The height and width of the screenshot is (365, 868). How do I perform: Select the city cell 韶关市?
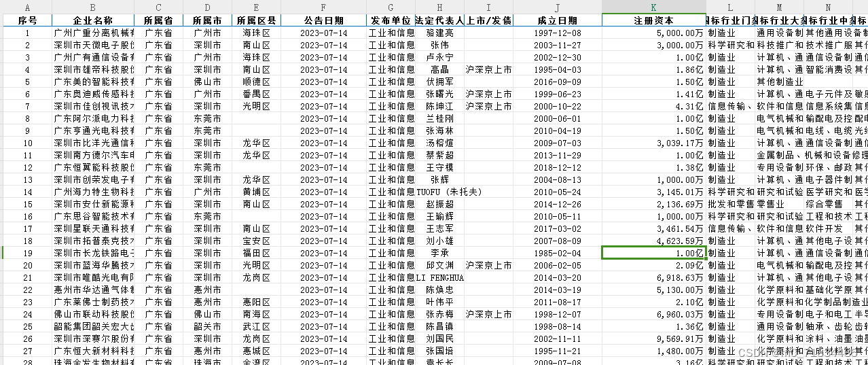click(x=207, y=326)
